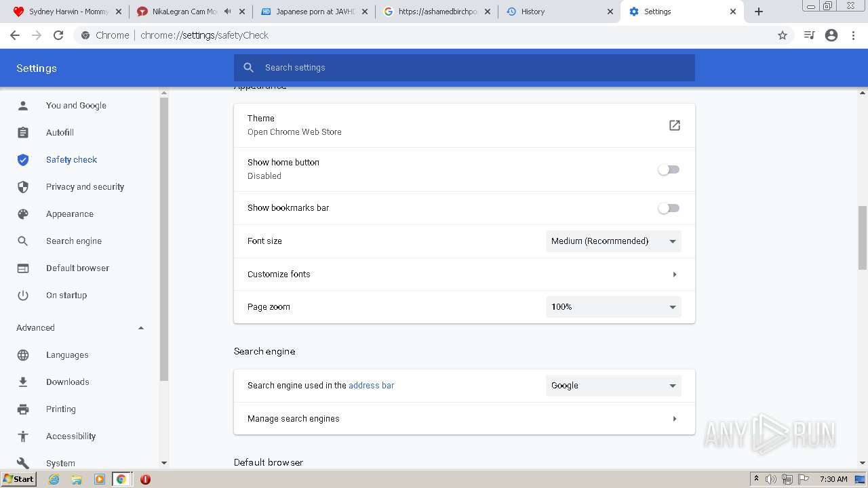This screenshot has width=868, height=488.
Task: Click the You and Google person icon
Action: 23,106
